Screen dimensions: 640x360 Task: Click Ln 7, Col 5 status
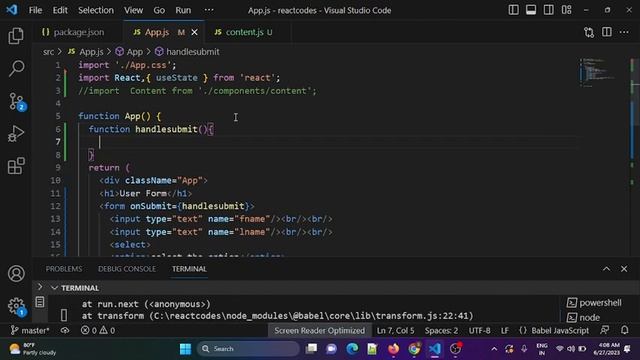tap(395, 330)
